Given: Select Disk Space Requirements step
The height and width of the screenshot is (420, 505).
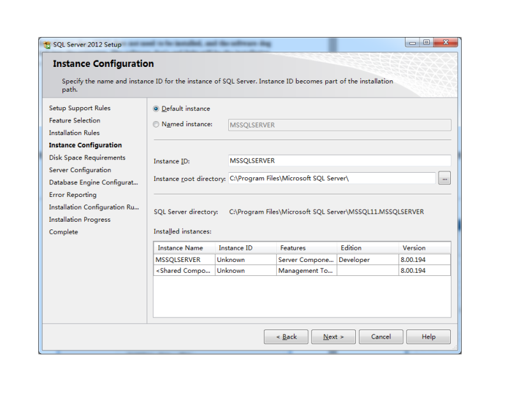Looking at the screenshot, I should tap(87, 157).
